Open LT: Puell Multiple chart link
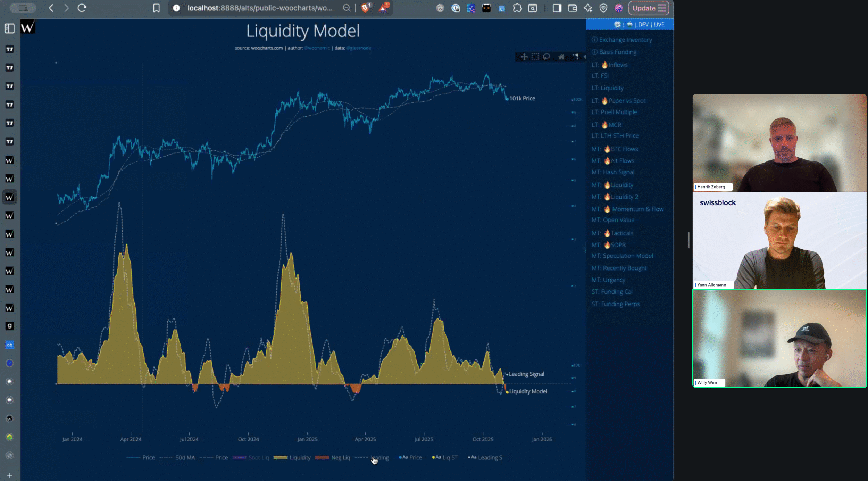 (x=614, y=112)
